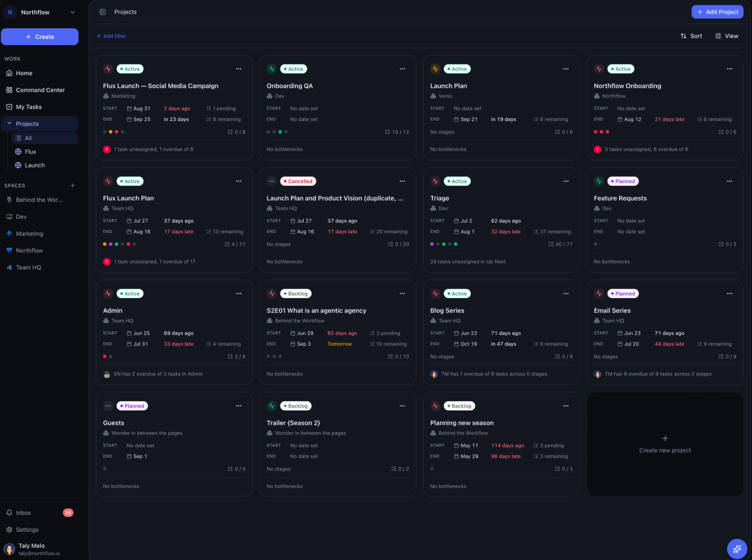Screen dimensions: 752x560
Task: Open the View settings
Action: 727,36
